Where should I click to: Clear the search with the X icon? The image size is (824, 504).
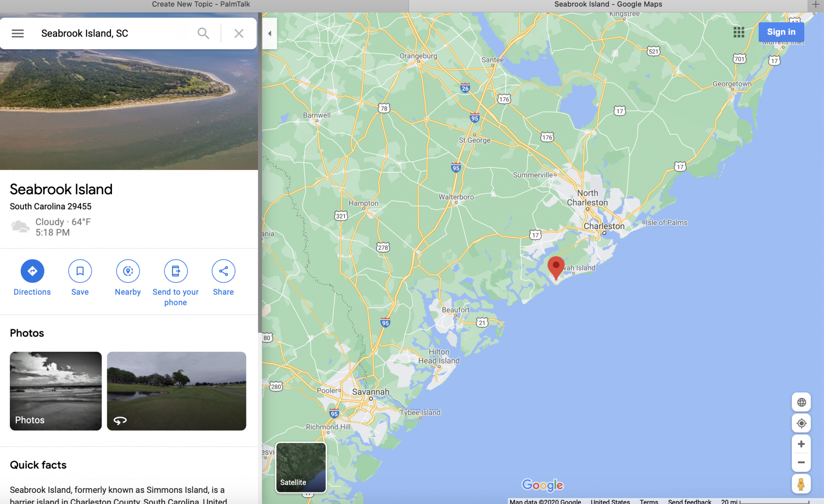point(239,33)
